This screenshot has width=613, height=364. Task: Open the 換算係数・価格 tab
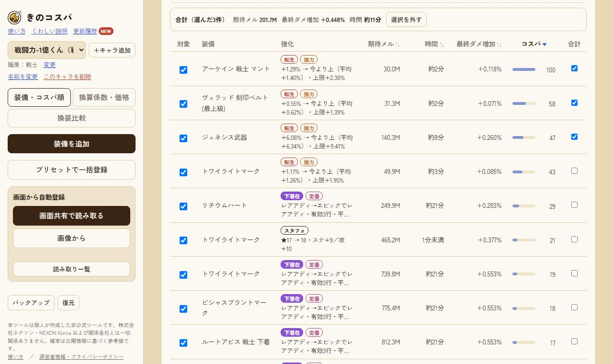[104, 97]
